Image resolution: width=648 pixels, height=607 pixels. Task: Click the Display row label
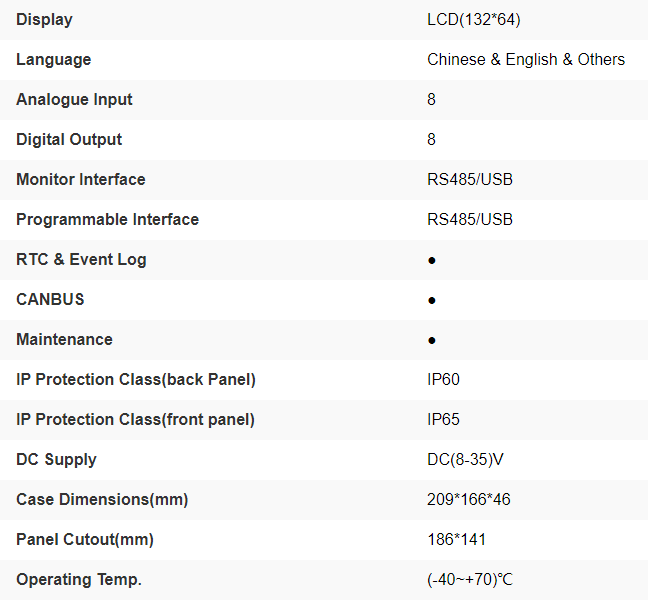tap(44, 20)
